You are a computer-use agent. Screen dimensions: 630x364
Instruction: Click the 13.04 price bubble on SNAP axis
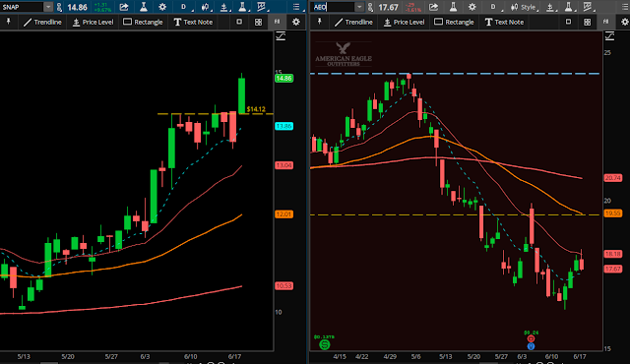pyautogui.click(x=283, y=165)
